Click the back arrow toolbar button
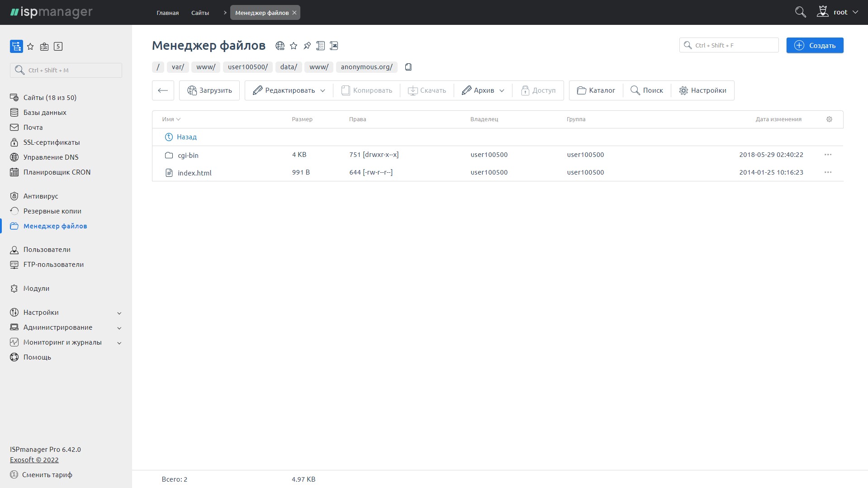The width and height of the screenshot is (868, 488). pos(163,90)
